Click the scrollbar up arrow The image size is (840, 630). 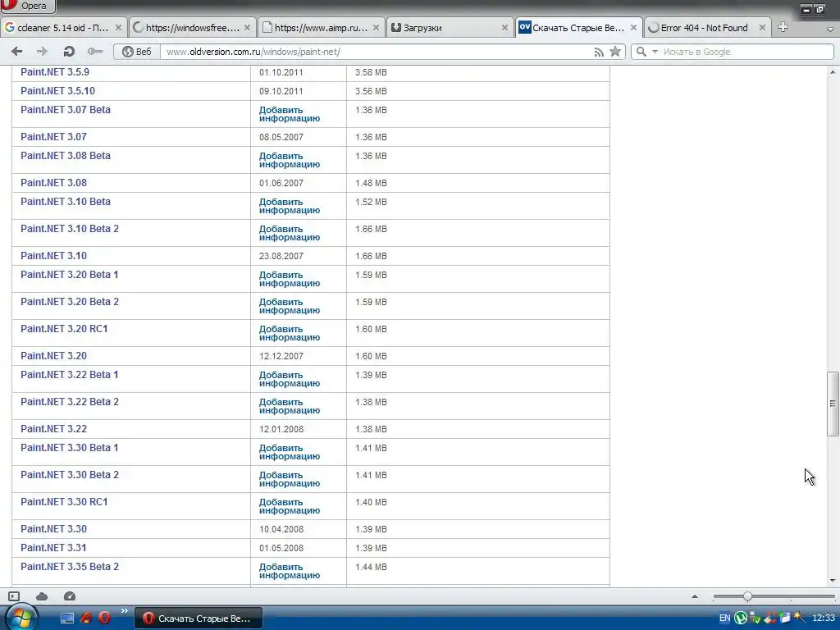click(x=833, y=72)
